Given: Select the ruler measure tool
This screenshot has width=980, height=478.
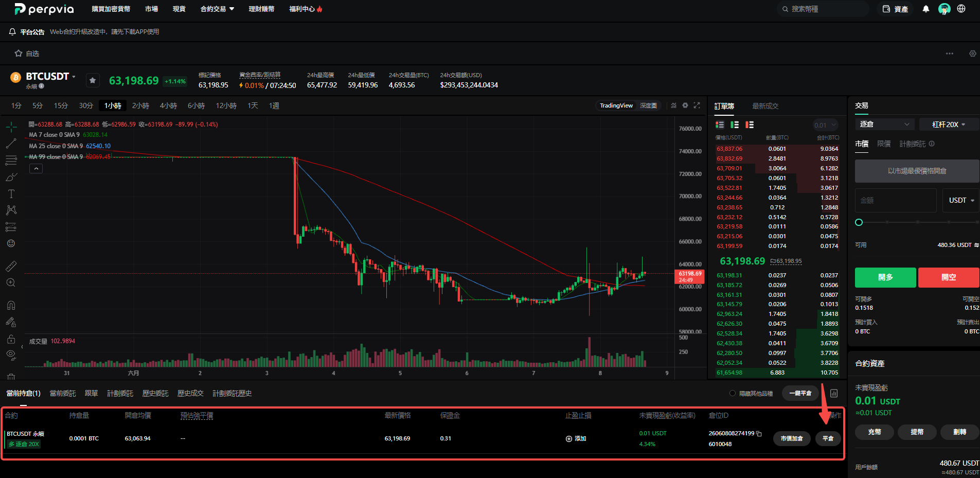Looking at the screenshot, I should pos(11,266).
